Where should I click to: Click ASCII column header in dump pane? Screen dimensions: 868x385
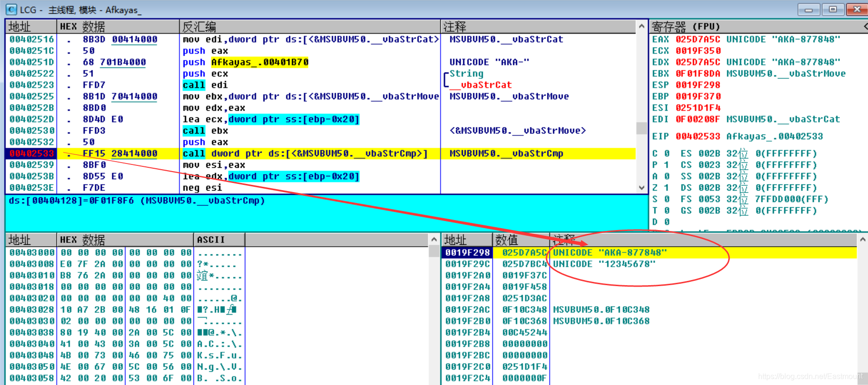[219, 240]
